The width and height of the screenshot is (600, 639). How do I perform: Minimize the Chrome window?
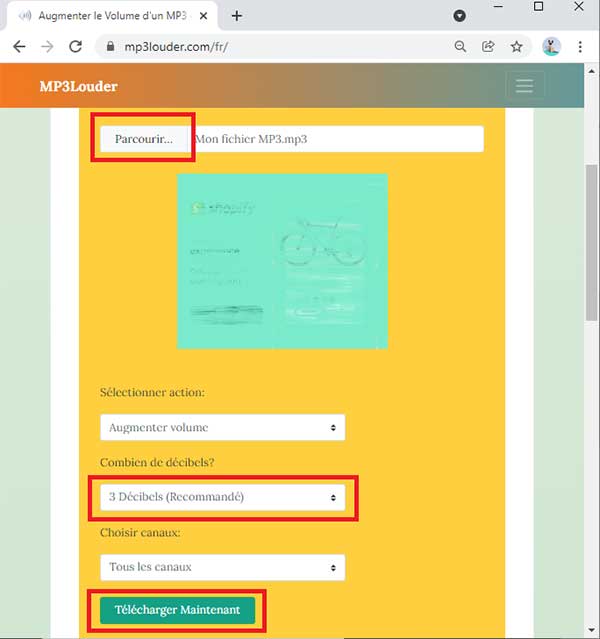[498, 7]
